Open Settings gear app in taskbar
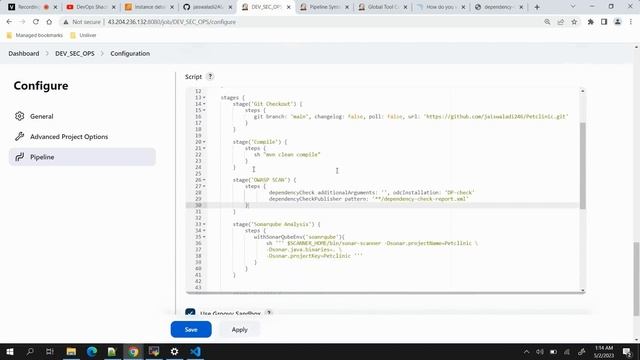The width and height of the screenshot is (640, 360). pos(174,351)
